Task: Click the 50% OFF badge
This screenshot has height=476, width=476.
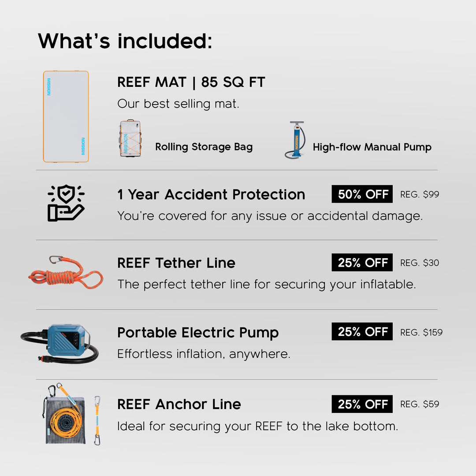Action: (362, 194)
